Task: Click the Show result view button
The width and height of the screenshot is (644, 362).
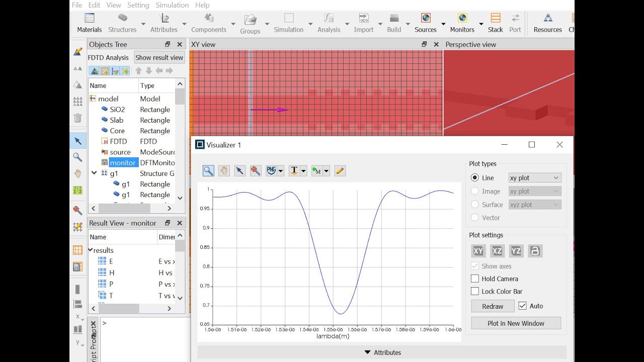Action: click(159, 57)
